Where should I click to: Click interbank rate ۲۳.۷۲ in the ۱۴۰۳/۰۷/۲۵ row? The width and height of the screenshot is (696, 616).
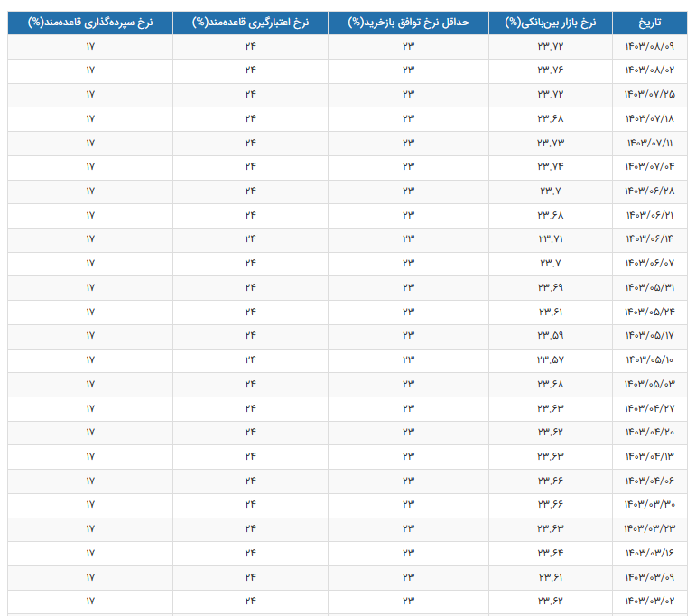(x=551, y=94)
